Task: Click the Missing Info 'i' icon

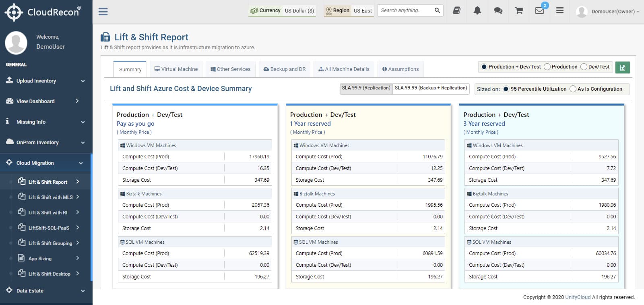Action: 7,121
